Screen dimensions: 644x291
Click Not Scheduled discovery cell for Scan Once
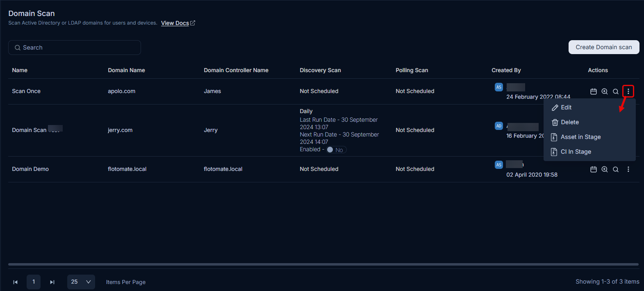click(319, 91)
